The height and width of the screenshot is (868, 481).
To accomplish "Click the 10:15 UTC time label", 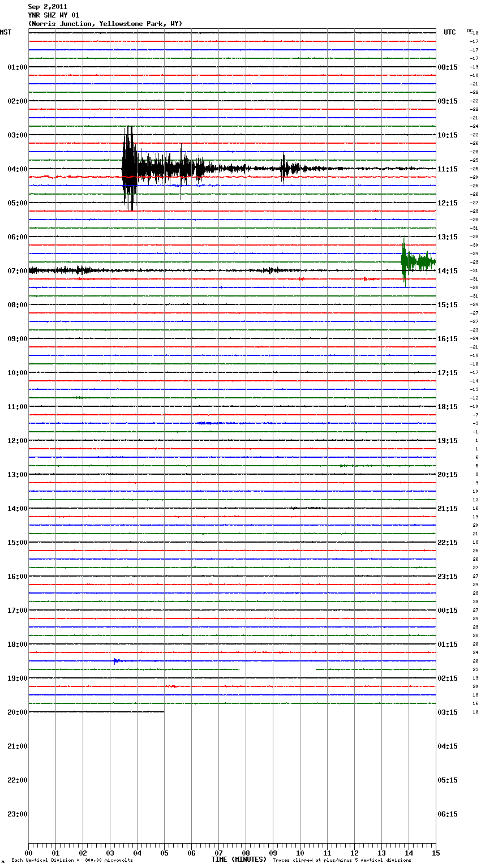I will point(448,135).
